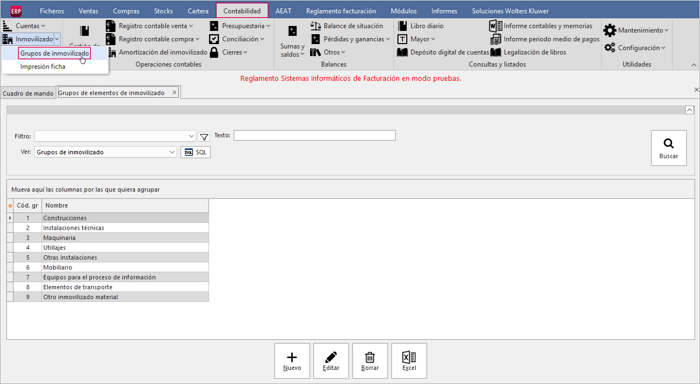Open the Ficheros menu

(52, 11)
